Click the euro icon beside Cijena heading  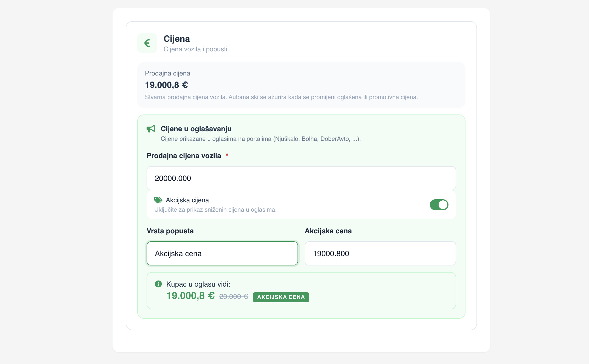(x=147, y=43)
